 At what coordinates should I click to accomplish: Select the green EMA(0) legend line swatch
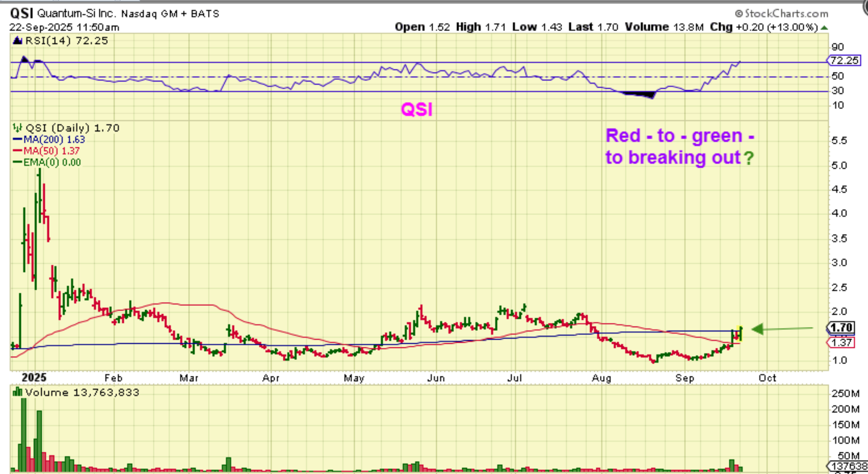[18, 162]
